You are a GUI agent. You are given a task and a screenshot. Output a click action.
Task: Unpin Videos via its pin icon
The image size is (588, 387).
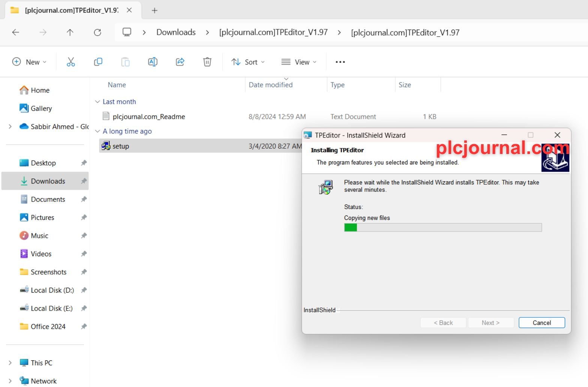(84, 254)
